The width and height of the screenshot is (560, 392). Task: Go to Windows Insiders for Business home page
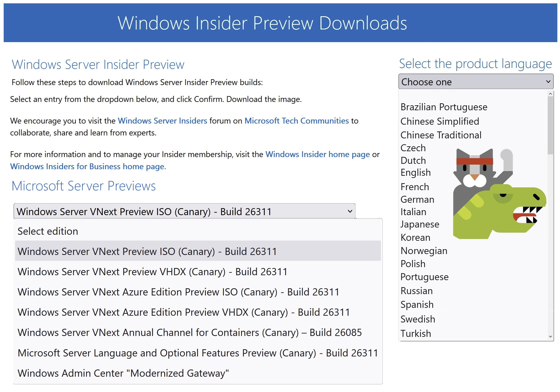(x=88, y=167)
